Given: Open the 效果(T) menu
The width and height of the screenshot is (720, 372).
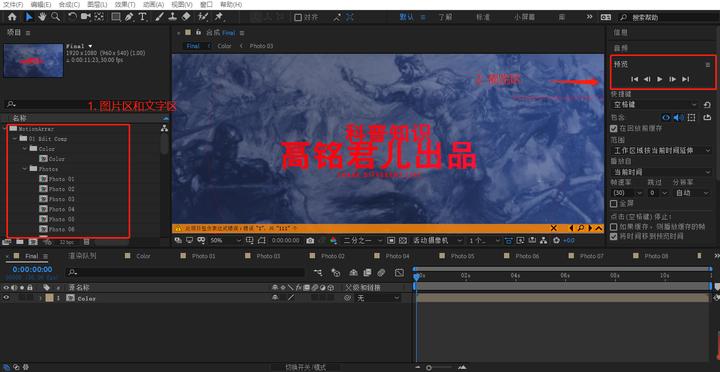Looking at the screenshot, I should click(x=124, y=5).
